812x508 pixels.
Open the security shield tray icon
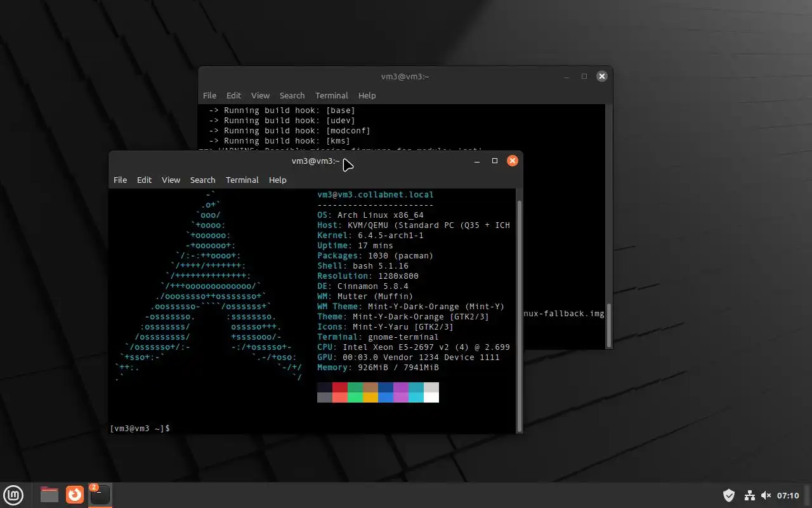click(729, 495)
